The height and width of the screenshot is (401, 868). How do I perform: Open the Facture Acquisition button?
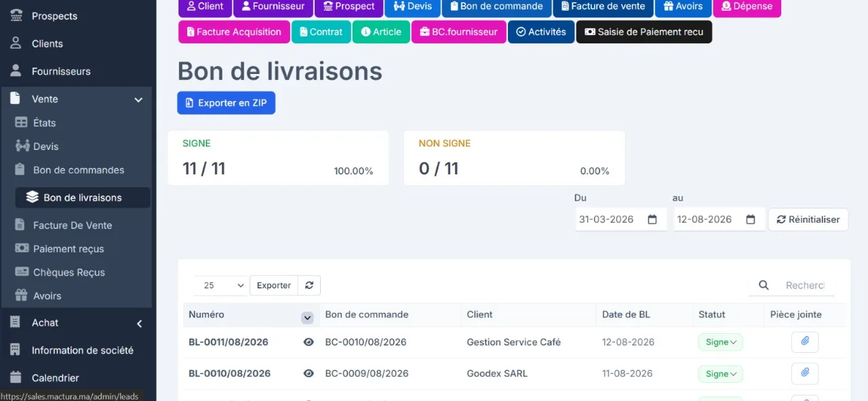(234, 32)
